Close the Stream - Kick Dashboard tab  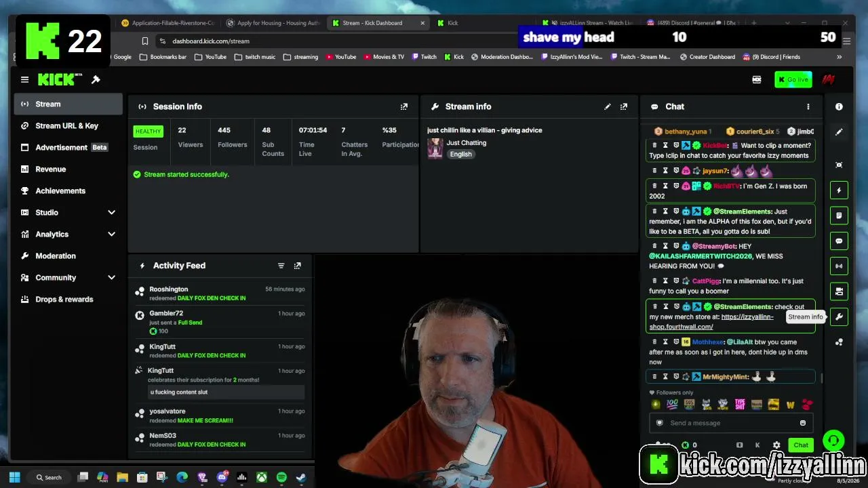coord(422,23)
